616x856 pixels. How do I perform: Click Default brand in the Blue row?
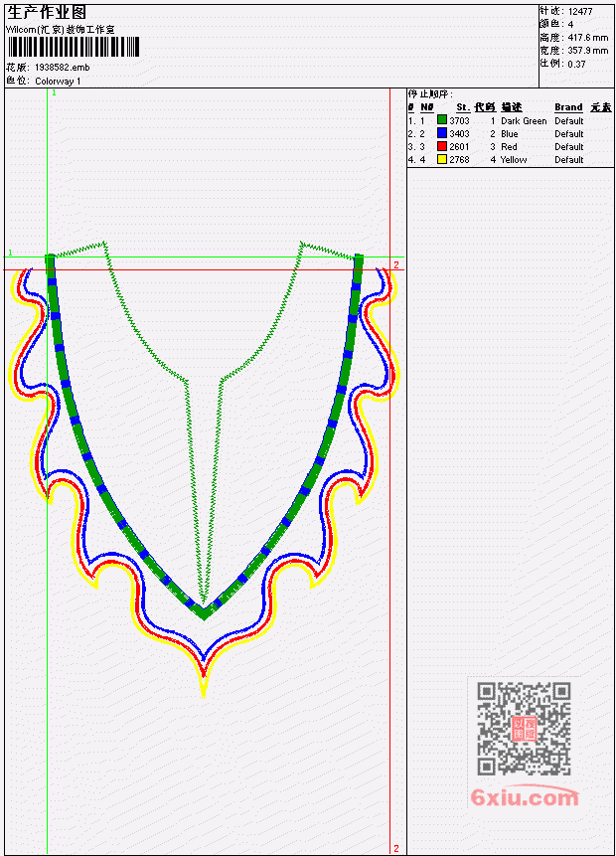tap(569, 134)
